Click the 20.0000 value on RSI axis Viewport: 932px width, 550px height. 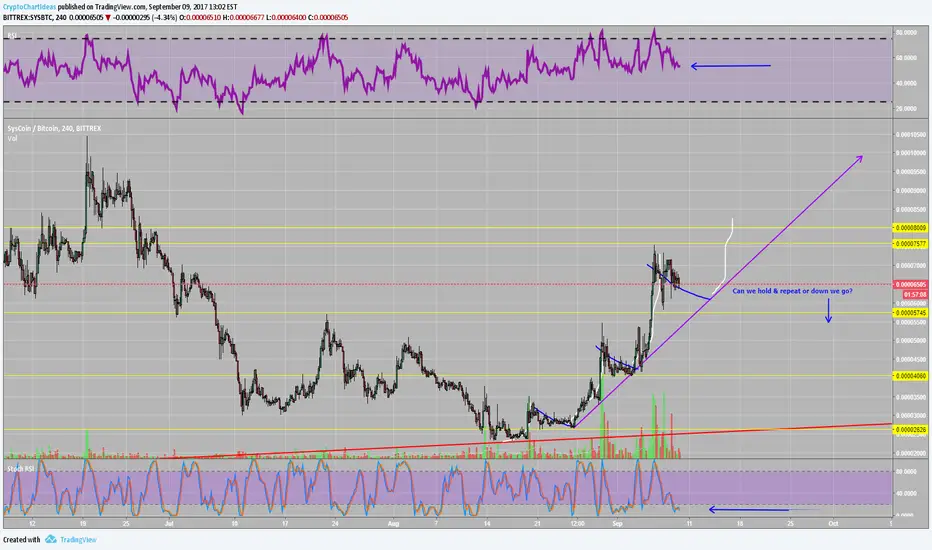pyautogui.click(x=906, y=109)
